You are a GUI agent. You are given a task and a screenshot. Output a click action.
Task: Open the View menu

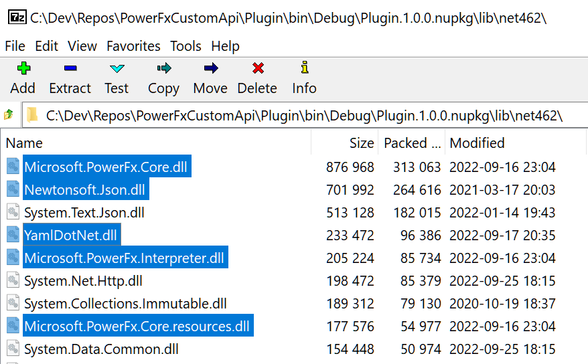click(x=82, y=46)
